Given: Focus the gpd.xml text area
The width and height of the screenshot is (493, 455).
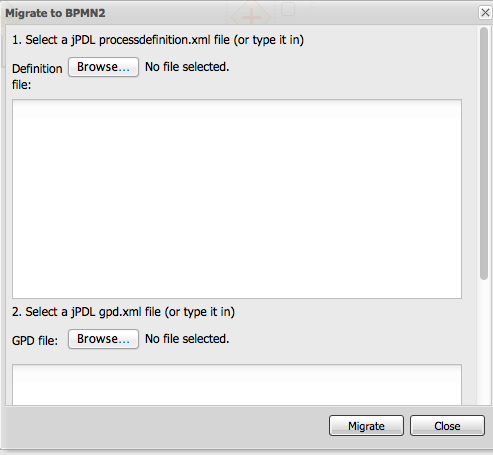Looking at the screenshot, I should 237,385.
